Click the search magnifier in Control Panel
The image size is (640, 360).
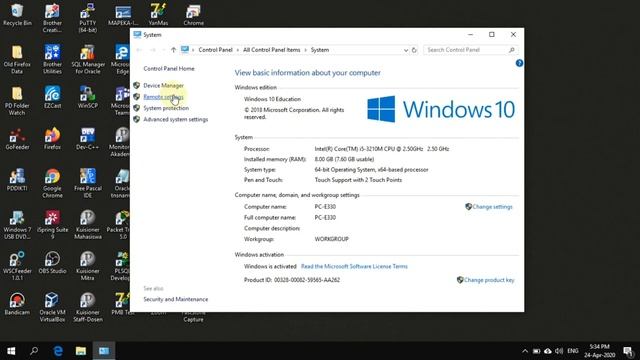(511, 50)
